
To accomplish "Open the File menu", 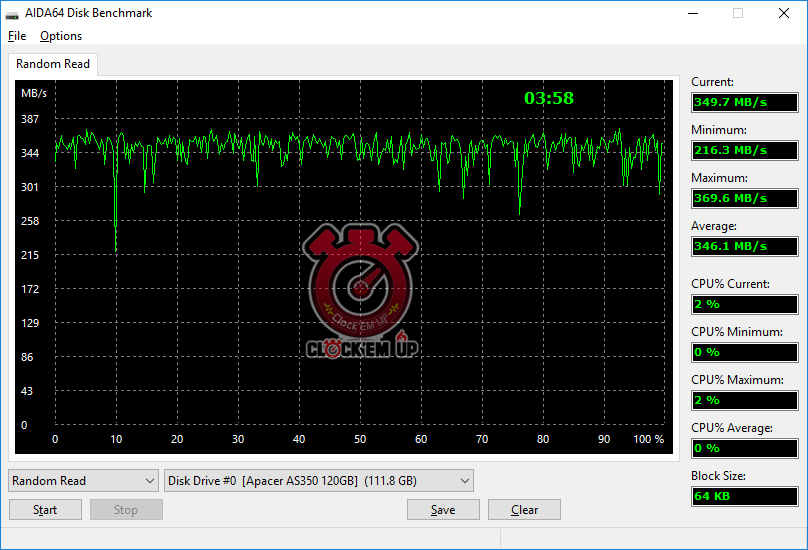I will 16,36.
